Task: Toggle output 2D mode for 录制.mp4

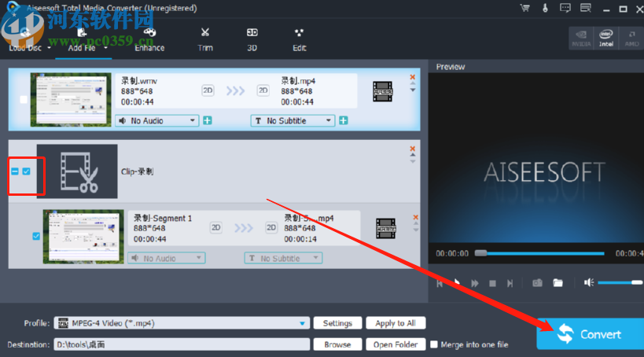Action: click(263, 90)
